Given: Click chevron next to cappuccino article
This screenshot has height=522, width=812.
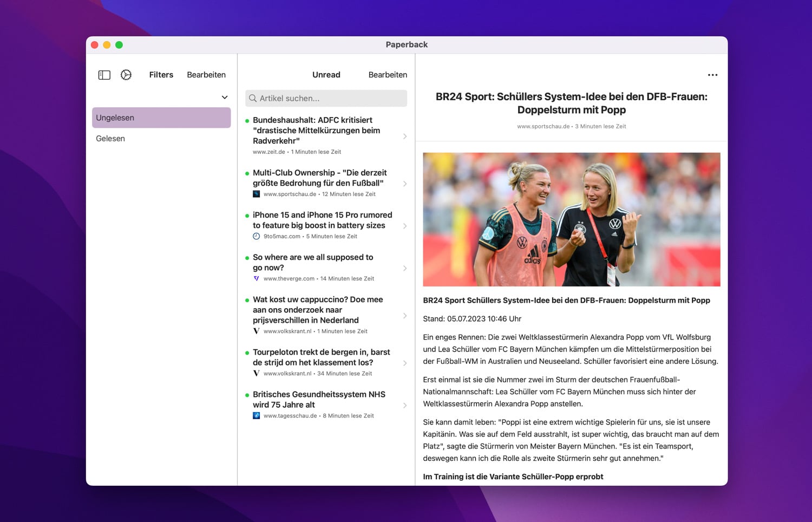Looking at the screenshot, I should click(x=405, y=315).
